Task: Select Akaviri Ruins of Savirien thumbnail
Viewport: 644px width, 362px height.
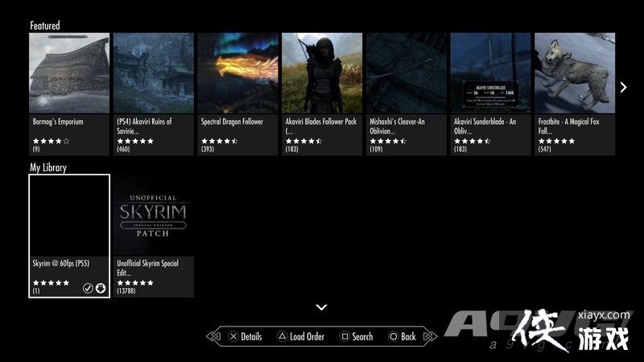Action: click(x=153, y=72)
